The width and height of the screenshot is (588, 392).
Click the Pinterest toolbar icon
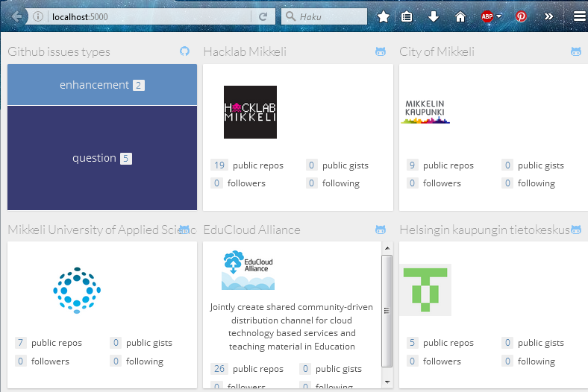(521, 16)
